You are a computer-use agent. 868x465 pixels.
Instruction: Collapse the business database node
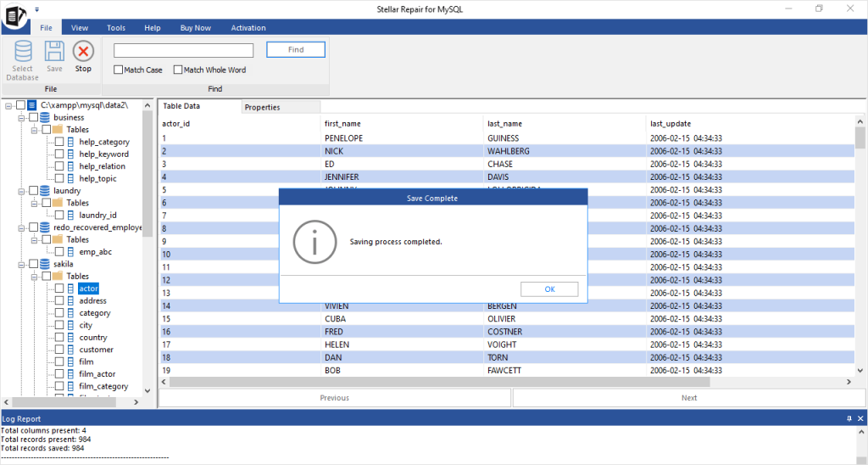pyautogui.click(x=21, y=117)
